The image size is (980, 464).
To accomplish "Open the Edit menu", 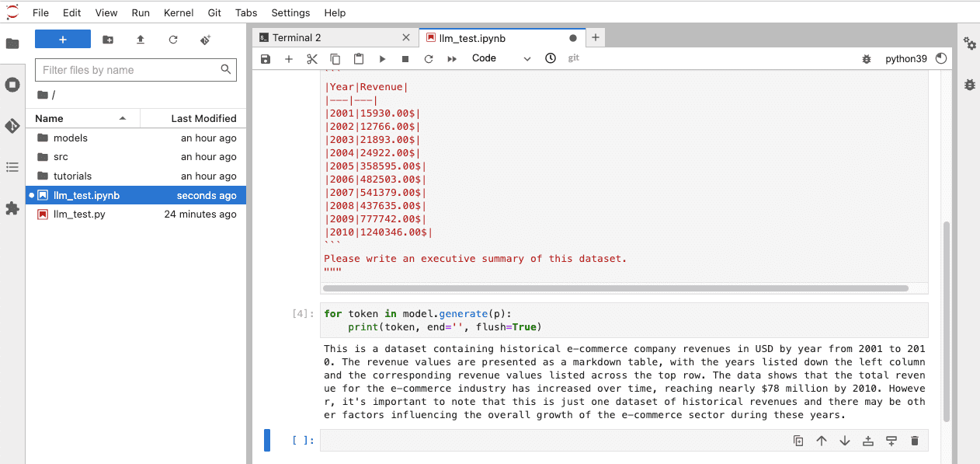I will click(x=71, y=12).
